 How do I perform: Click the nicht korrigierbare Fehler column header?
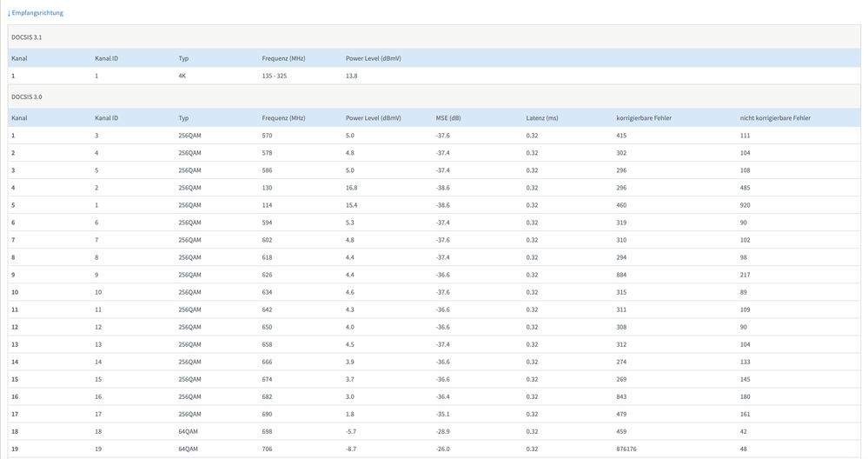[x=775, y=118]
